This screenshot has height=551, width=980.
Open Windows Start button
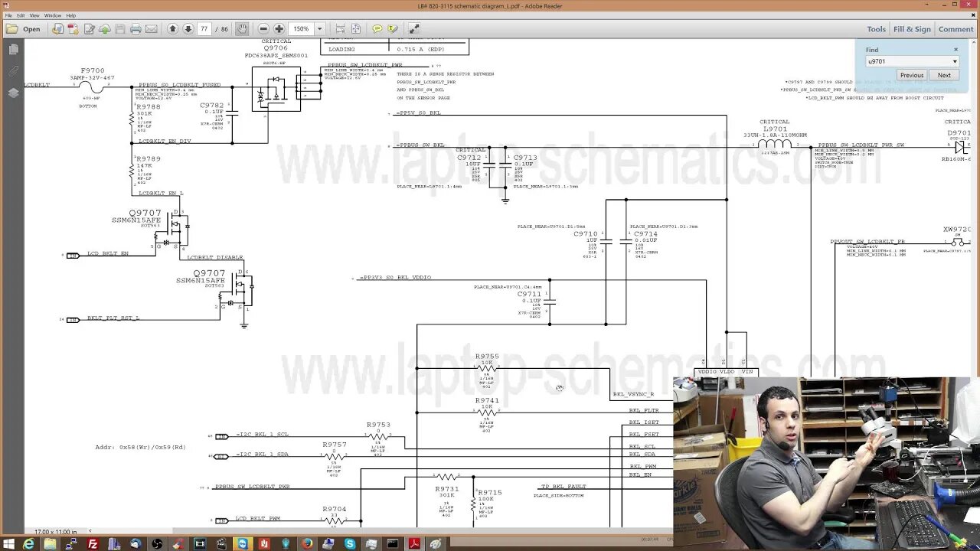[8, 544]
